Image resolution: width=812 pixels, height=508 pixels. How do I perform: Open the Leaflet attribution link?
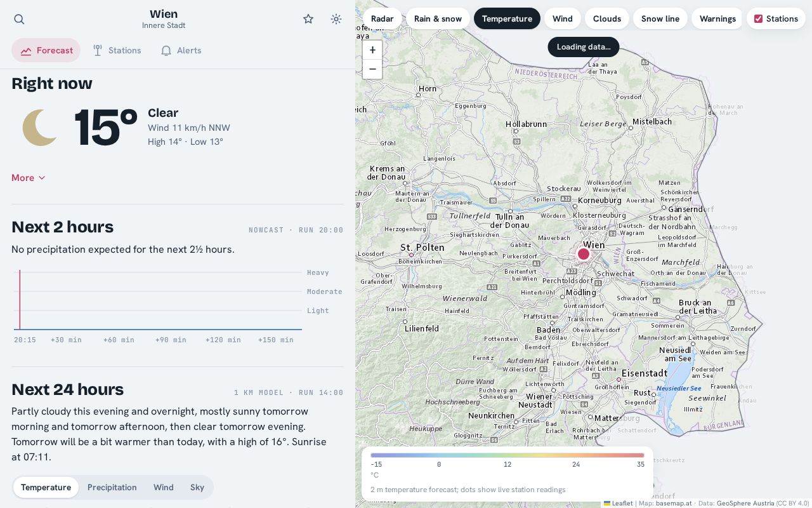coord(619,503)
